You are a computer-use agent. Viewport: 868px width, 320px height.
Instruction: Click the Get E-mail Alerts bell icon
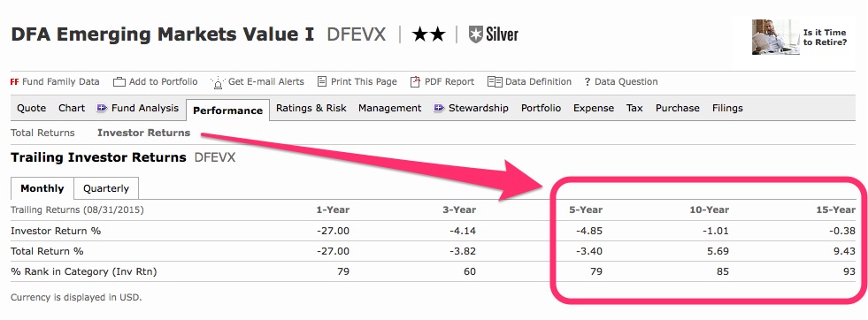(218, 82)
